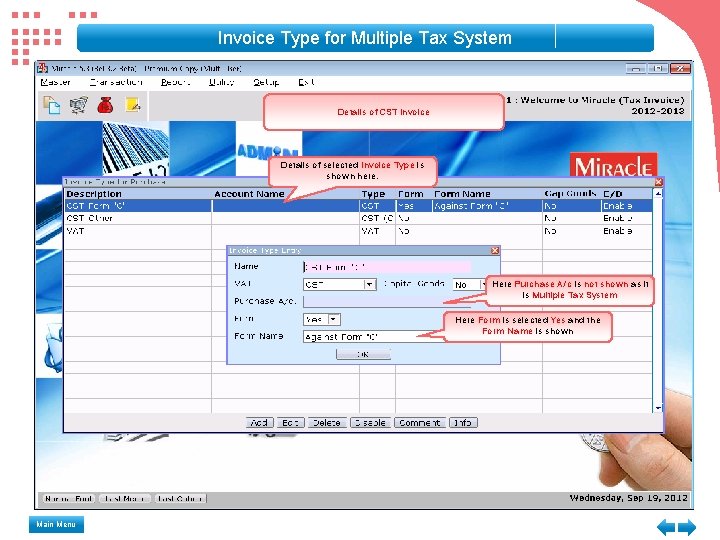Screen dimensions: 720x540
Task: Click the Edit button
Action: click(291, 422)
